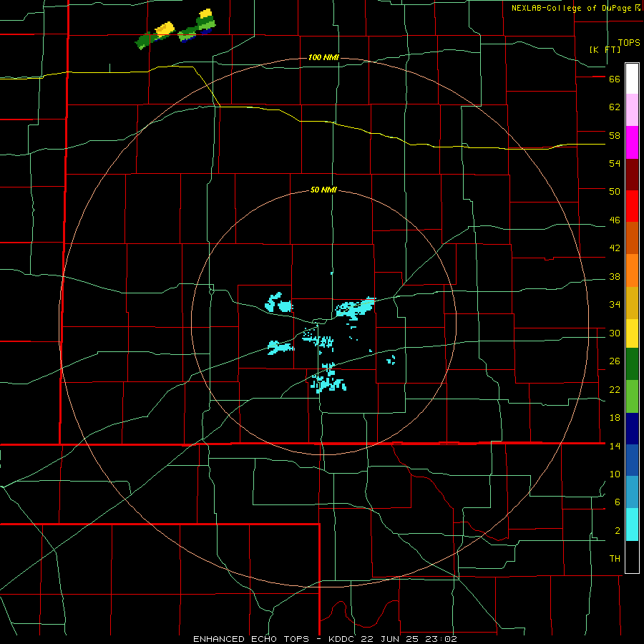Click the 58 legend value
Image resolution: width=644 pixels, height=644 pixels.
click(615, 135)
